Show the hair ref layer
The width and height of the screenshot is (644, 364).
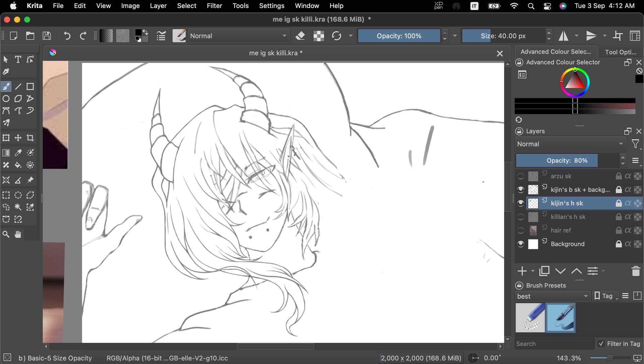tap(521, 230)
